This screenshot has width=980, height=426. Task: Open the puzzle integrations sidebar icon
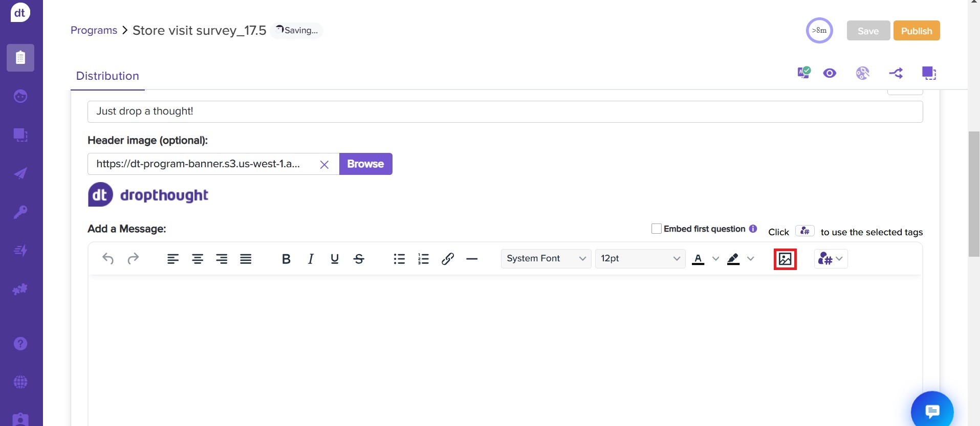pos(20,289)
